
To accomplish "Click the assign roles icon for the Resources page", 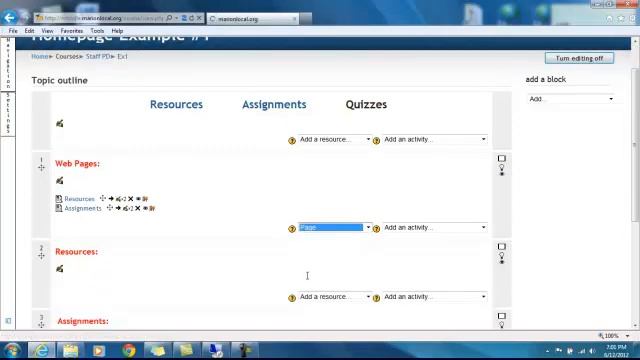I will pos(145,199).
